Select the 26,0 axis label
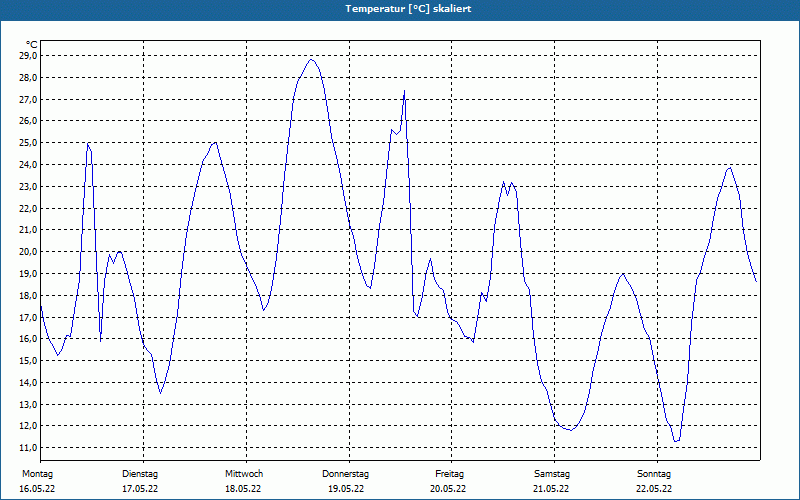This screenshot has height=500, width=800. tap(28, 121)
